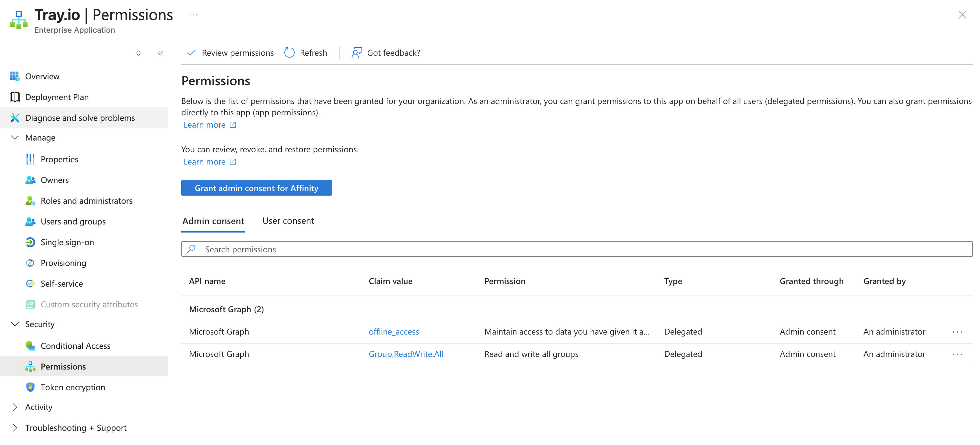Viewport: 980px width, 445px height.
Task: Open more options for offline_access row
Action: 957,332
